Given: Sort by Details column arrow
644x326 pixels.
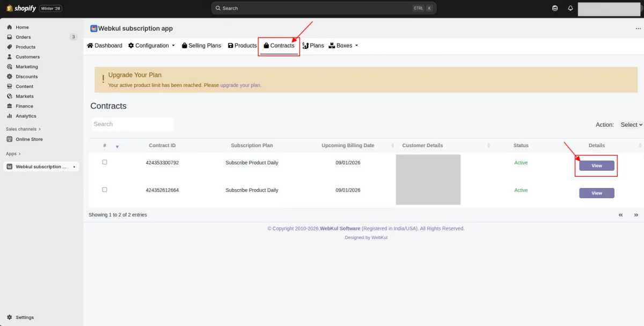Looking at the screenshot, I should tap(640, 146).
